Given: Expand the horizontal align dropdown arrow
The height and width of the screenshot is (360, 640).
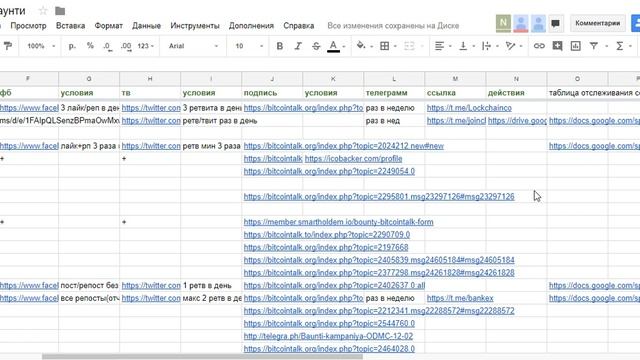Looking at the screenshot, I should point(450,47).
